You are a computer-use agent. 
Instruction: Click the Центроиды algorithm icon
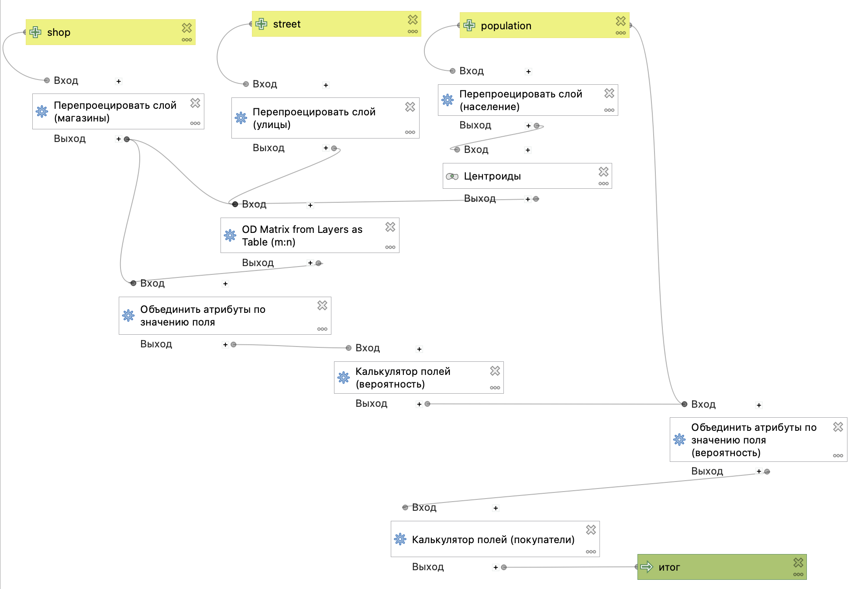[x=452, y=177]
